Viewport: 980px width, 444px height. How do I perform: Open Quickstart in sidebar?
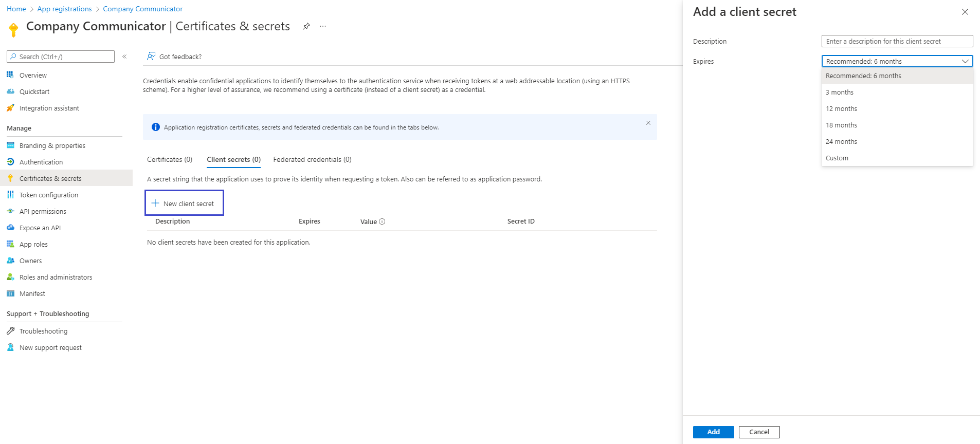click(34, 91)
